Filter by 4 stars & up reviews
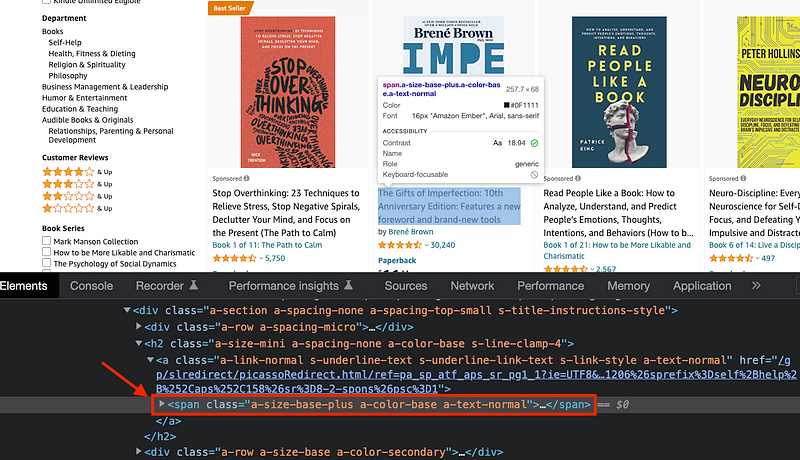The image size is (800, 460). (x=77, y=172)
